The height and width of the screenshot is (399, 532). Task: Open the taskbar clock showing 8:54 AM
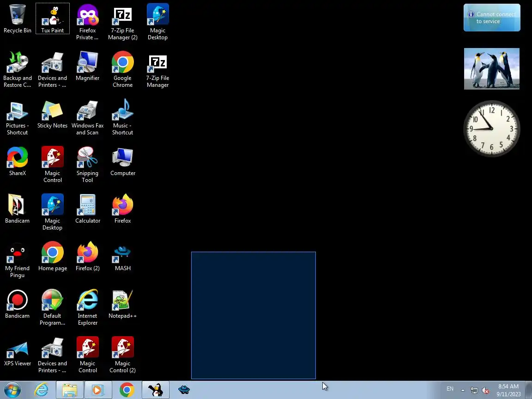[x=508, y=390]
